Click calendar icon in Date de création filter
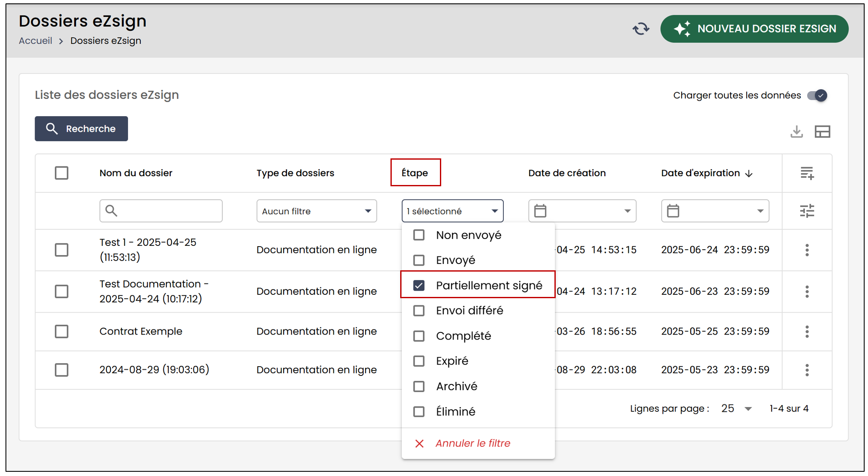The width and height of the screenshot is (868, 476). tap(540, 211)
